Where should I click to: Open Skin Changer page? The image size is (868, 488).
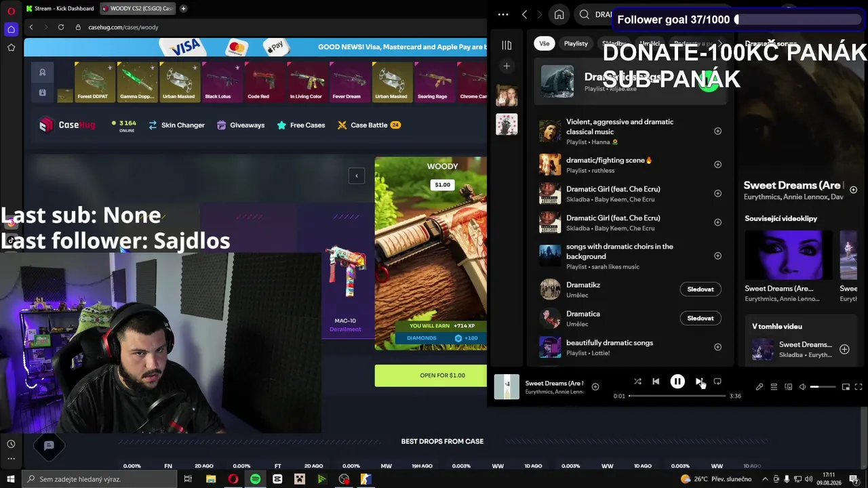(x=176, y=125)
